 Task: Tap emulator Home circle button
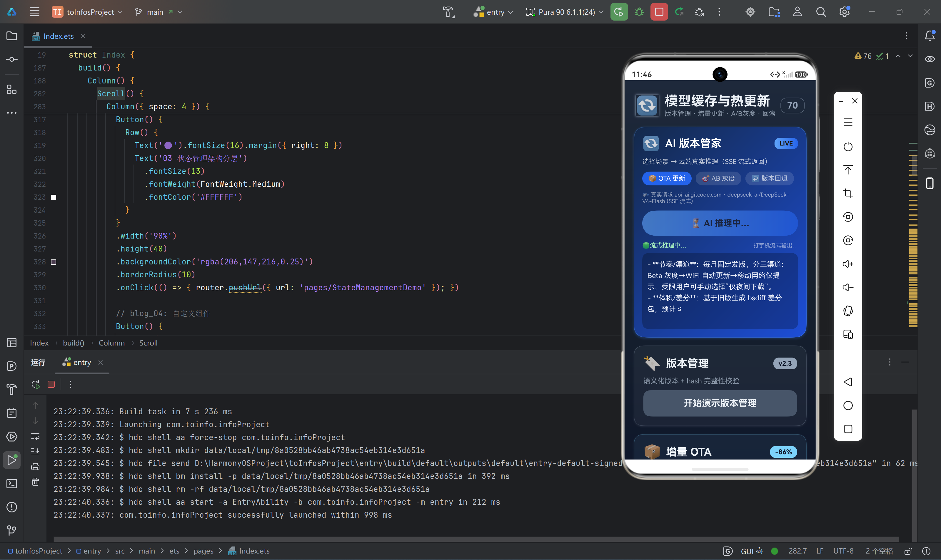point(848,405)
